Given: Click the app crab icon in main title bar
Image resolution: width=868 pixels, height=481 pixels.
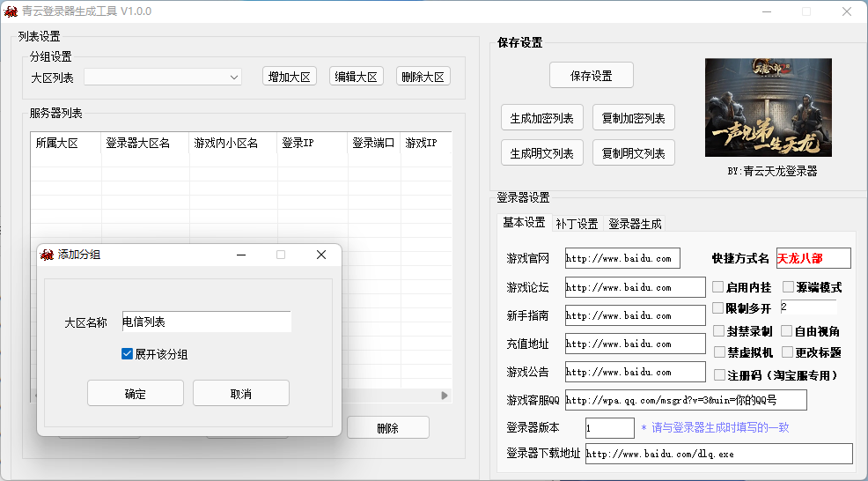Looking at the screenshot, I should 11,11.
